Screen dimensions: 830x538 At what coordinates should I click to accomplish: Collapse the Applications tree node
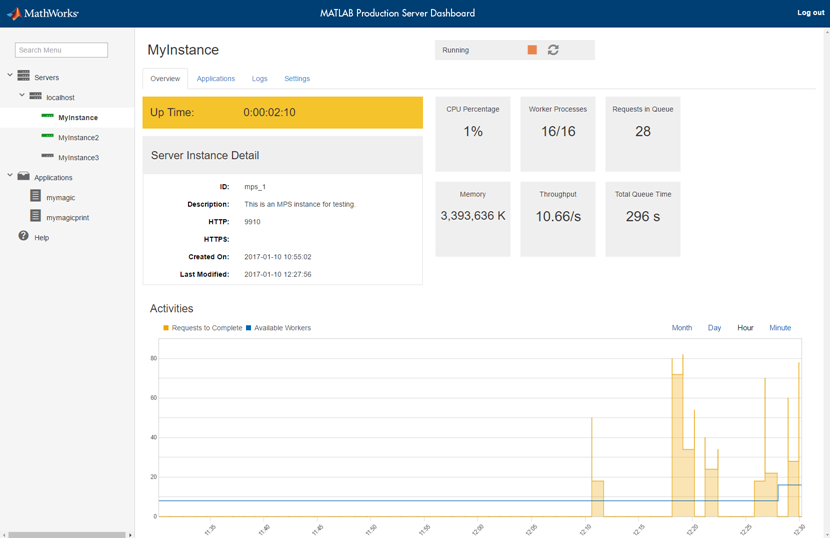click(x=10, y=175)
